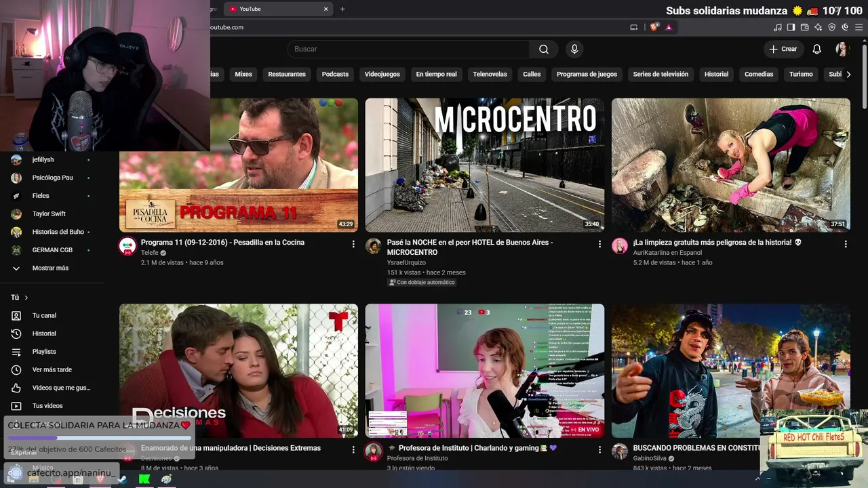Launch Steam from the taskbar
The width and height of the screenshot is (868, 488).
pos(122,479)
